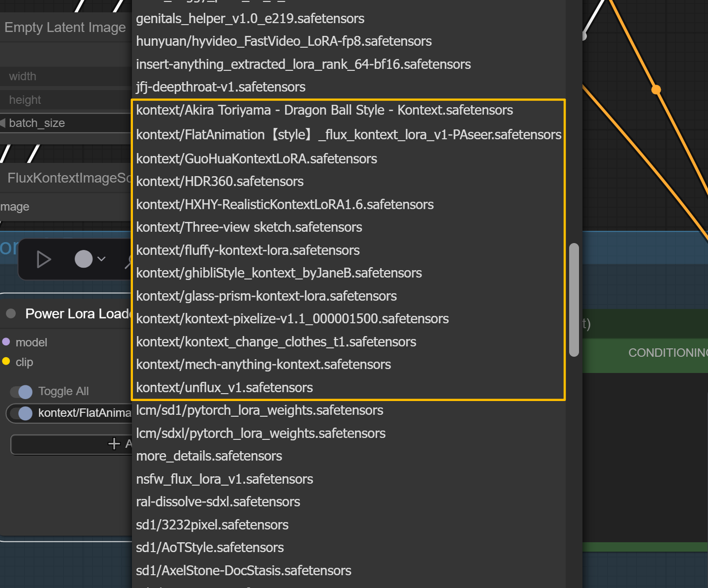Click the Power Lora Loader collapse dot

(x=11, y=313)
